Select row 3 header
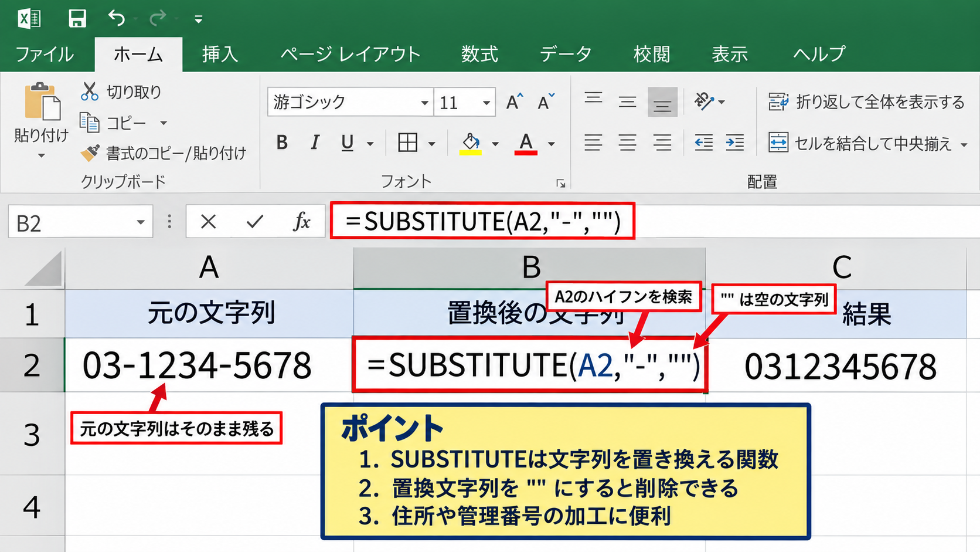980x552 pixels. click(x=32, y=434)
